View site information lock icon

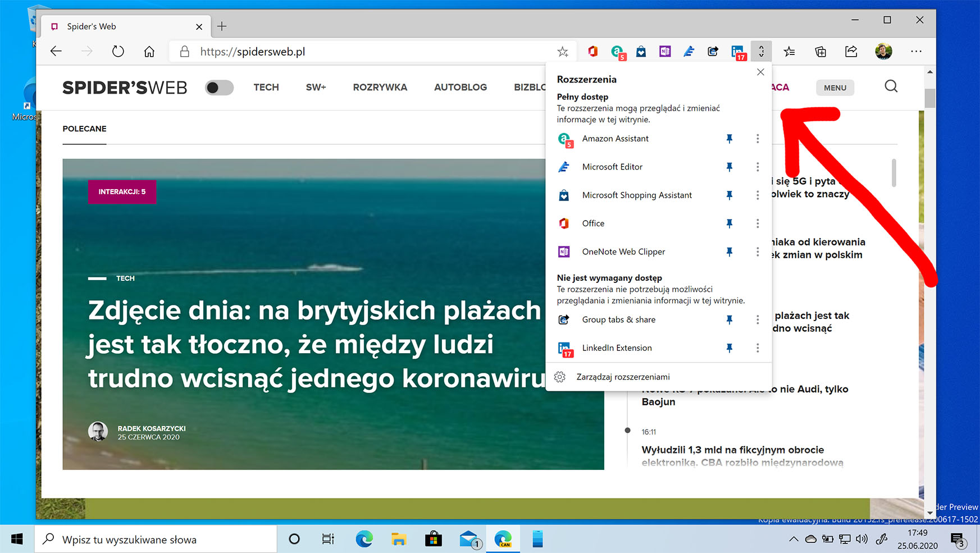(184, 52)
